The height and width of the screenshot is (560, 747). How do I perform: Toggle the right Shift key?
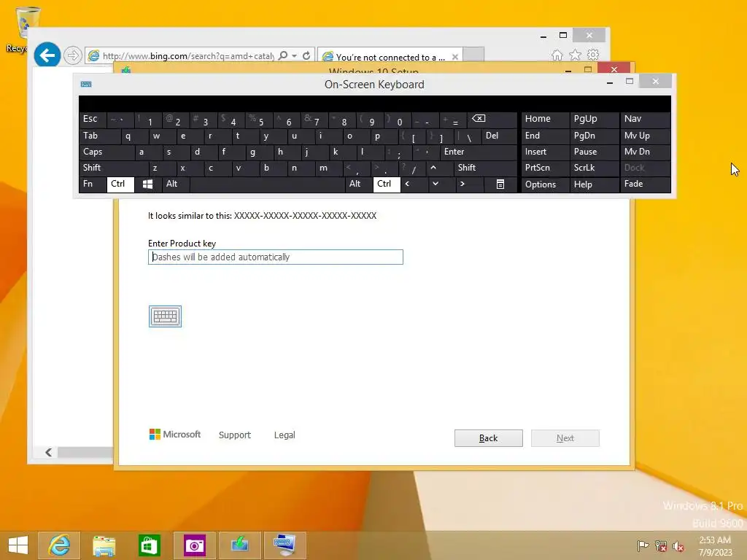(x=485, y=168)
